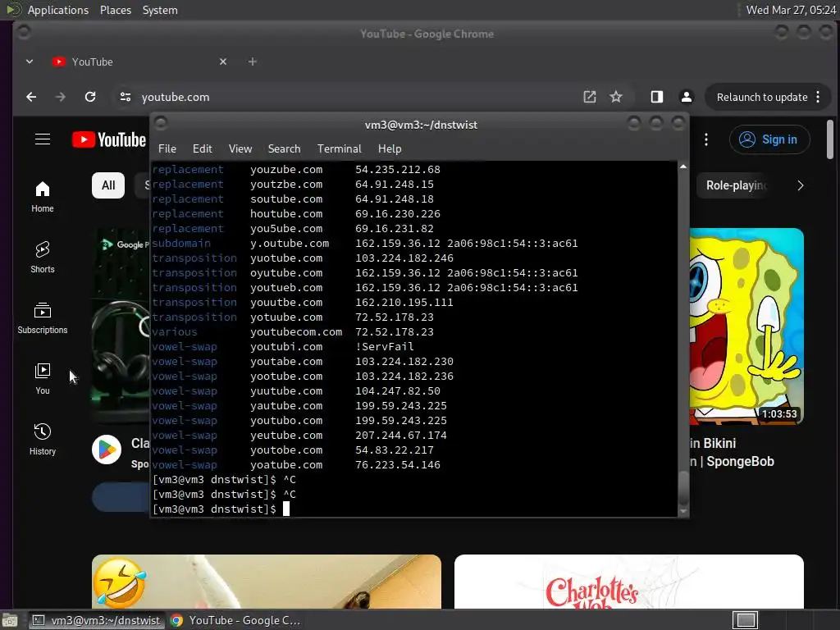The height and width of the screenshot is (630, 840).
Task: Open the Terminal menu in terminal
Action: tap(339, 149)
